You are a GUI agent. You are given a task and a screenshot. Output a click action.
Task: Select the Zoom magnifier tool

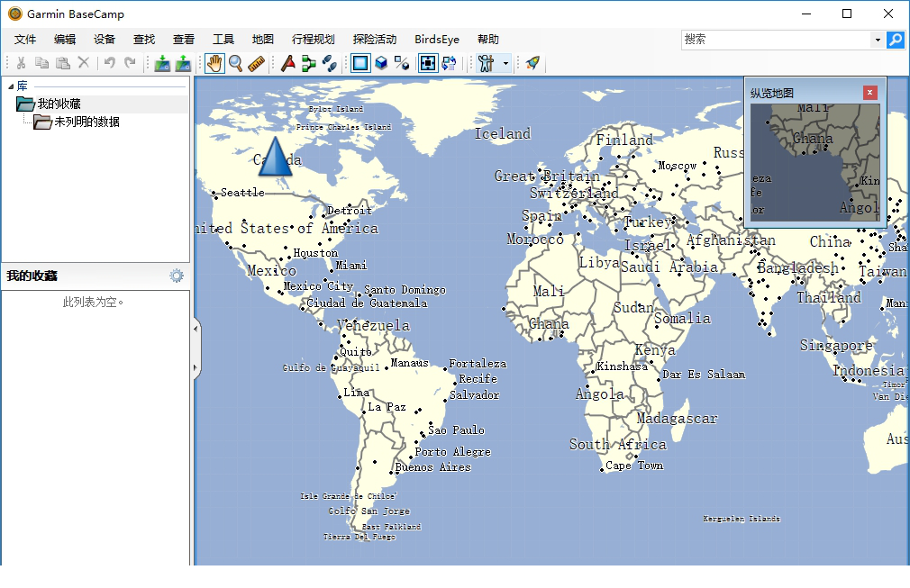[236, 63]
